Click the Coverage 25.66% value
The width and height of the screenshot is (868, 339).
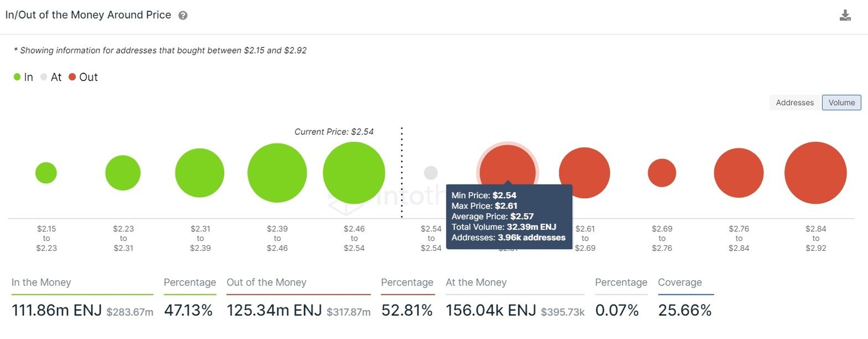[x=684, y=310]
